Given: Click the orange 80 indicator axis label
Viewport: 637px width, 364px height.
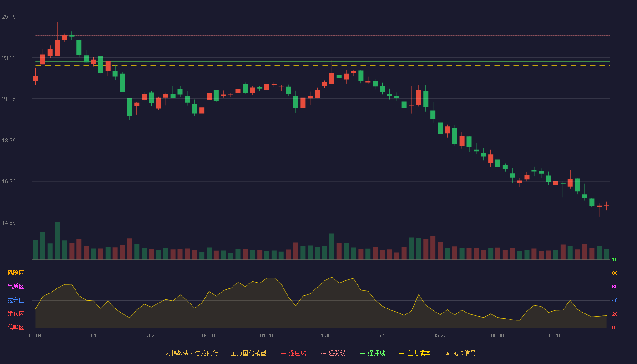Looking at the screenshot, I should 615,273.
